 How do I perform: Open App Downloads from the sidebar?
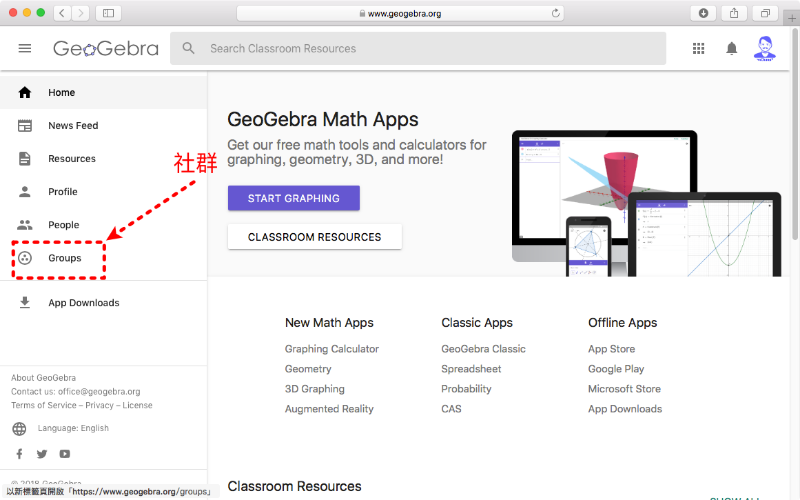pyautogui.click(x=104, y=303)
